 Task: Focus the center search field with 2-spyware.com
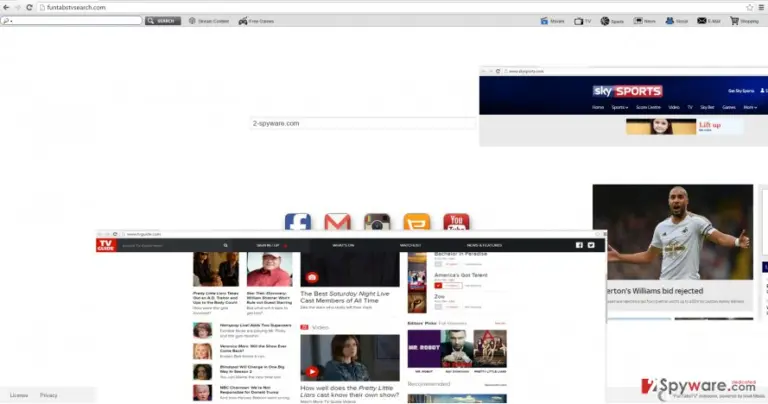[363, 123]
